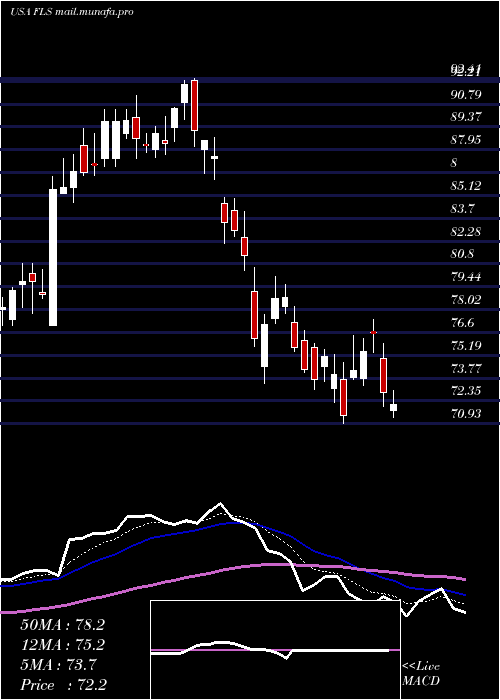The width and height of the screenshot is (500, 700).
Task: Click the last white candle near 72
Action: click(x=393, y=406)
